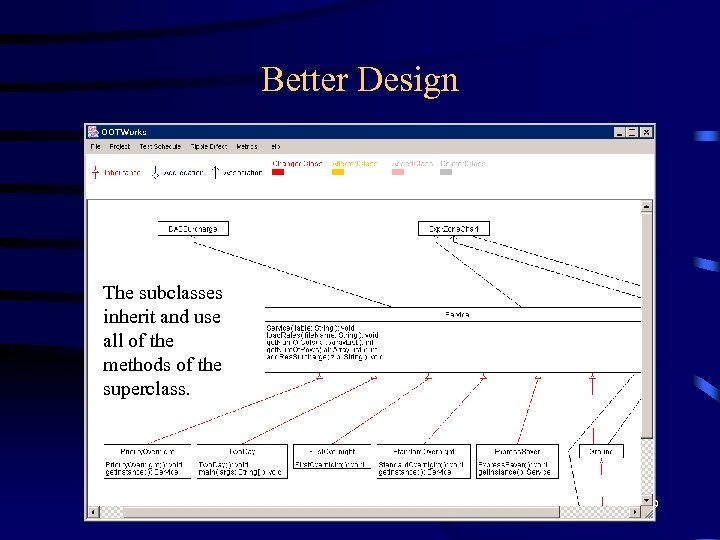Click the Affected Class legend label
Screen dimensions: 720x540
[x=354, y=163]
